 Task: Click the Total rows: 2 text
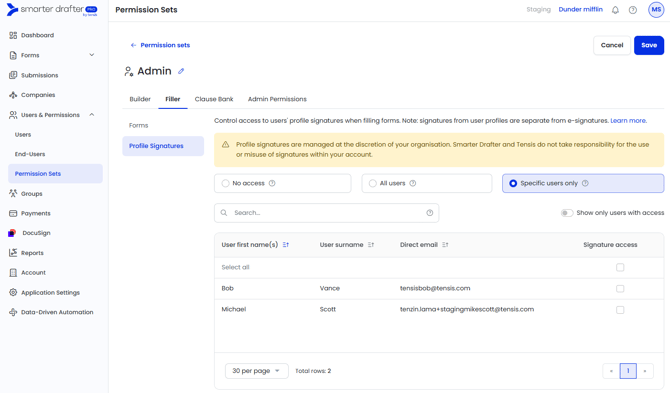pos(313,371)
